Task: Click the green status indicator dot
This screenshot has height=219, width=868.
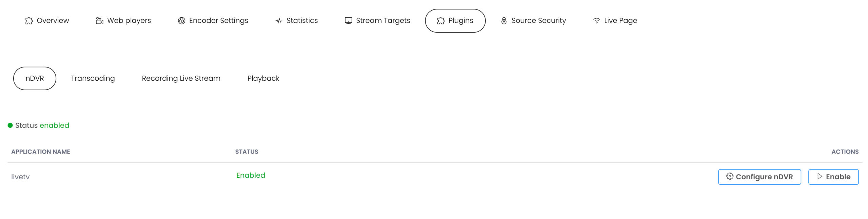Action: [x=10, y=125]
